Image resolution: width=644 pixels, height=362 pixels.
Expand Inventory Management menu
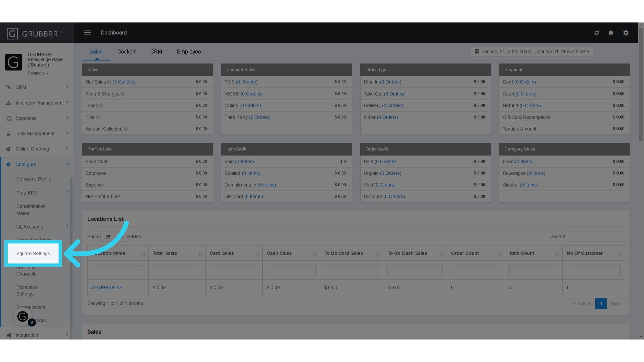pyautogui.click(x=67, y=102)
